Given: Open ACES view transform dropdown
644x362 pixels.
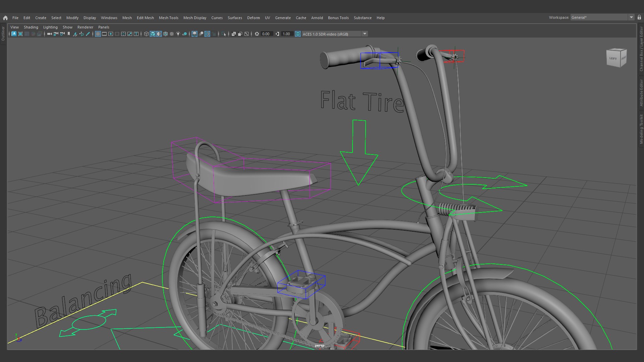Looking at the screenshot, I should (x=335, y=34).
